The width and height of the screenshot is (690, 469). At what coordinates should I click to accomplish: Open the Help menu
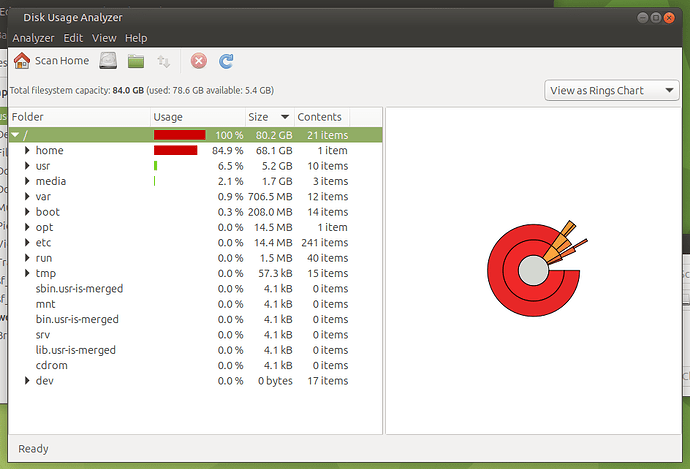tap(136, 38)
